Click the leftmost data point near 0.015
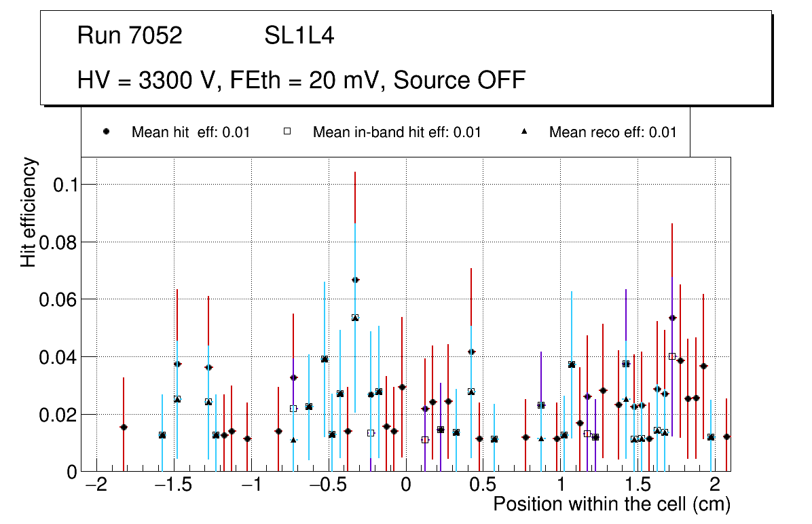The image size is (812, 524). point(124,427)
